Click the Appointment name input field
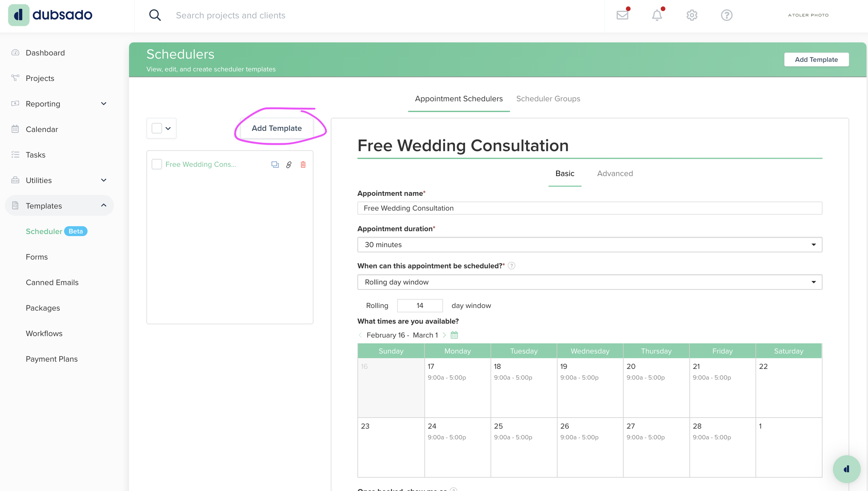 pyautogui.click(x=590, y=208)
